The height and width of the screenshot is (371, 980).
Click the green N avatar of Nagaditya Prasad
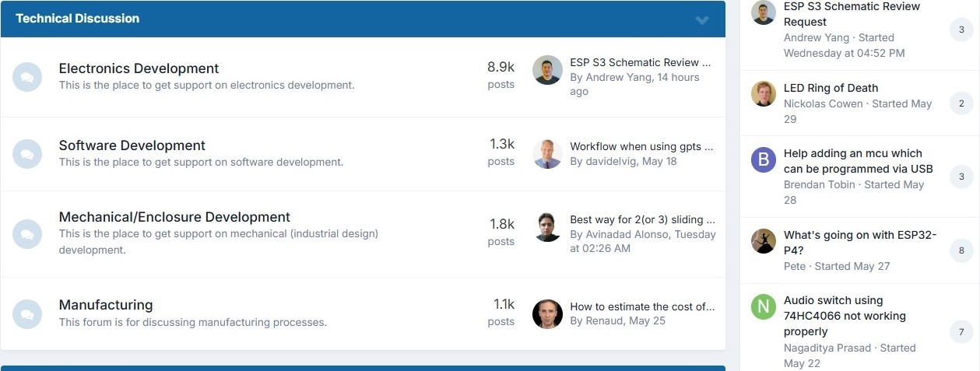[764, 306]
